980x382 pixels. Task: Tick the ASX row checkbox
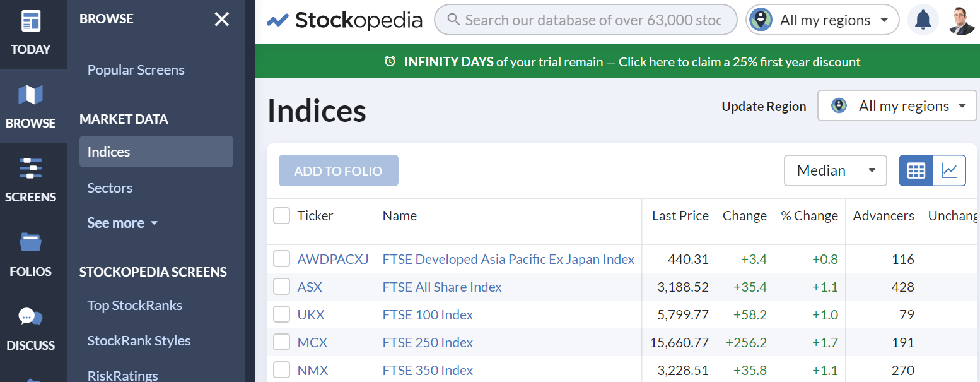click(281, 287)
